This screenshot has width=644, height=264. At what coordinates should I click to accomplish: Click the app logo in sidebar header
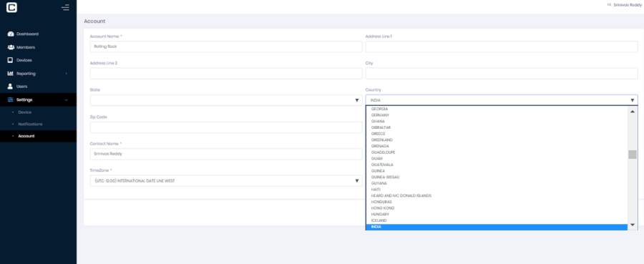tap(12, 7)
